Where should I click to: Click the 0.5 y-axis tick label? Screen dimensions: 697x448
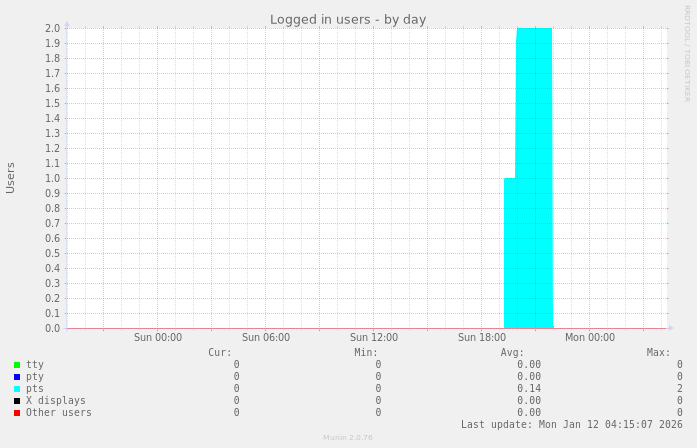(52, 254)
